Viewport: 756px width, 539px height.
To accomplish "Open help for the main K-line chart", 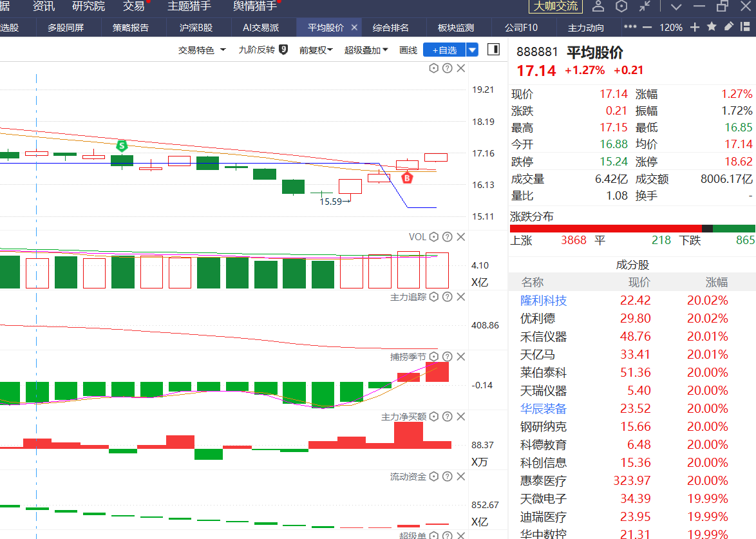I will click(448, 68).
